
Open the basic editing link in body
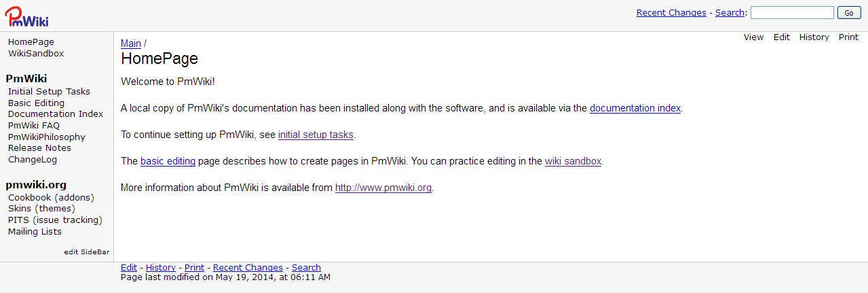coord(168,162)
